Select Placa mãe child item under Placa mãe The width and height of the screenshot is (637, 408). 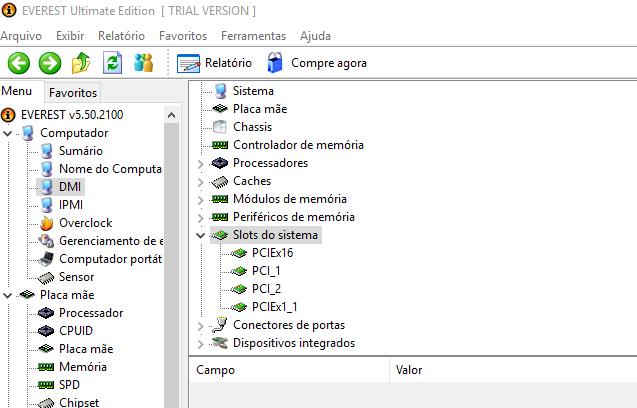86,349
